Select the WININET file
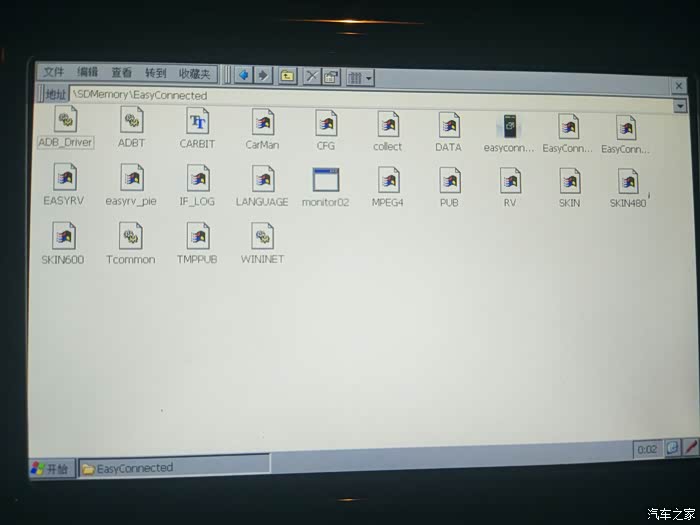 (262, 243)
